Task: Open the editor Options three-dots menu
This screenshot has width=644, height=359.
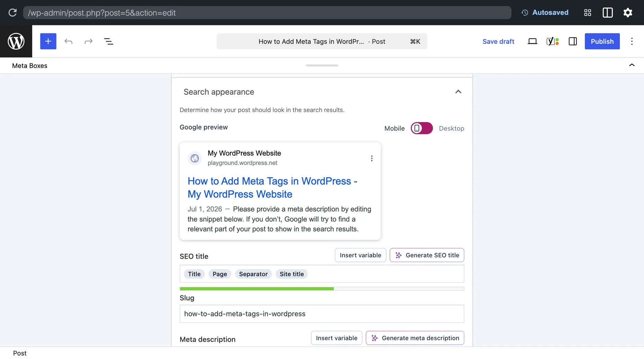Action: tap(632, 41)
